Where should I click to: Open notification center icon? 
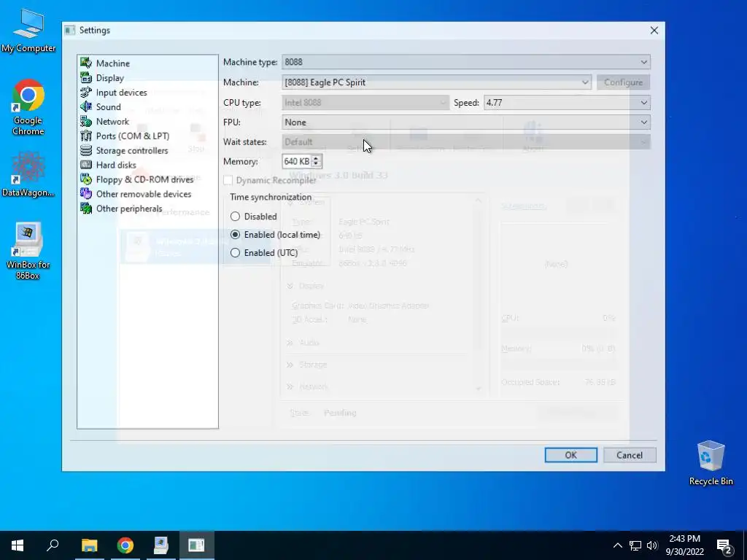tap(724, 545)
